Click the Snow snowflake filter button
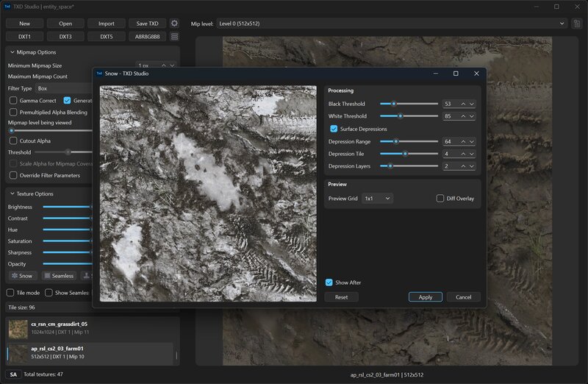The width and height of the screenshot is (588, 384). [x=21, y=276]
